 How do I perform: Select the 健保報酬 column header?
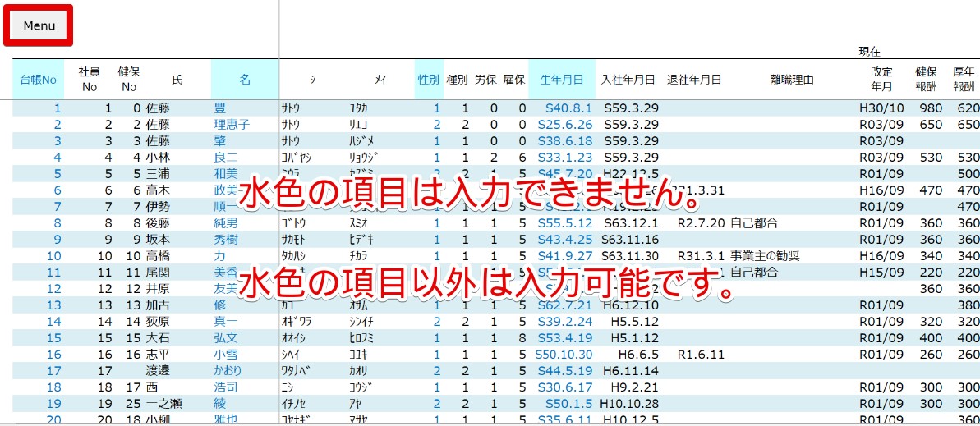[x=927, y=80]
